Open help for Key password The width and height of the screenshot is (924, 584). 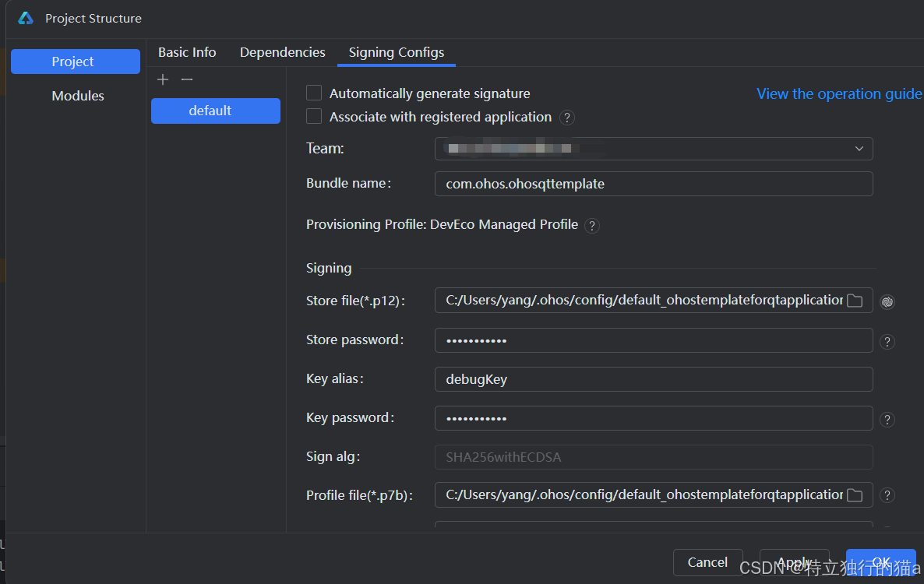[x=887, y=420]
